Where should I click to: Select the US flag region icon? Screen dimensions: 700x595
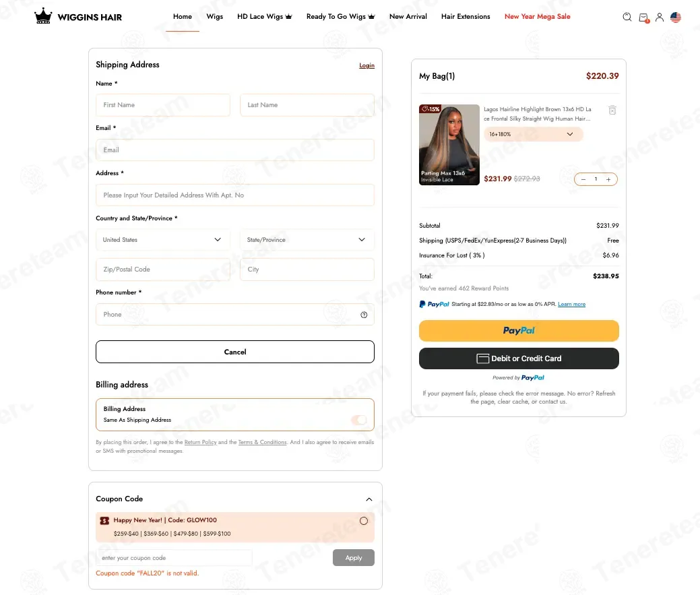(676, 17)
